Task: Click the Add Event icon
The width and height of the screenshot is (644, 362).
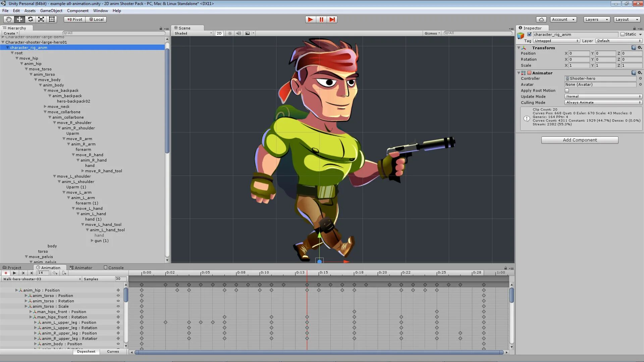Action: (x=64, y=273)
